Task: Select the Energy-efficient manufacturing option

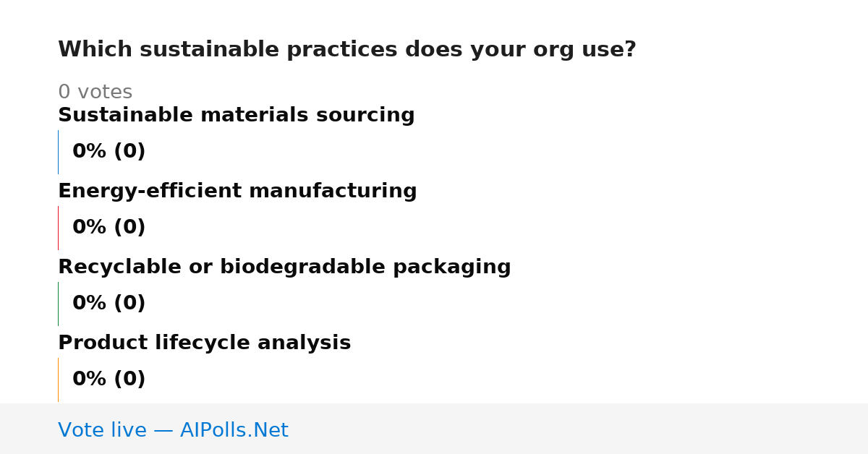Action: click(x=237, y=192)
